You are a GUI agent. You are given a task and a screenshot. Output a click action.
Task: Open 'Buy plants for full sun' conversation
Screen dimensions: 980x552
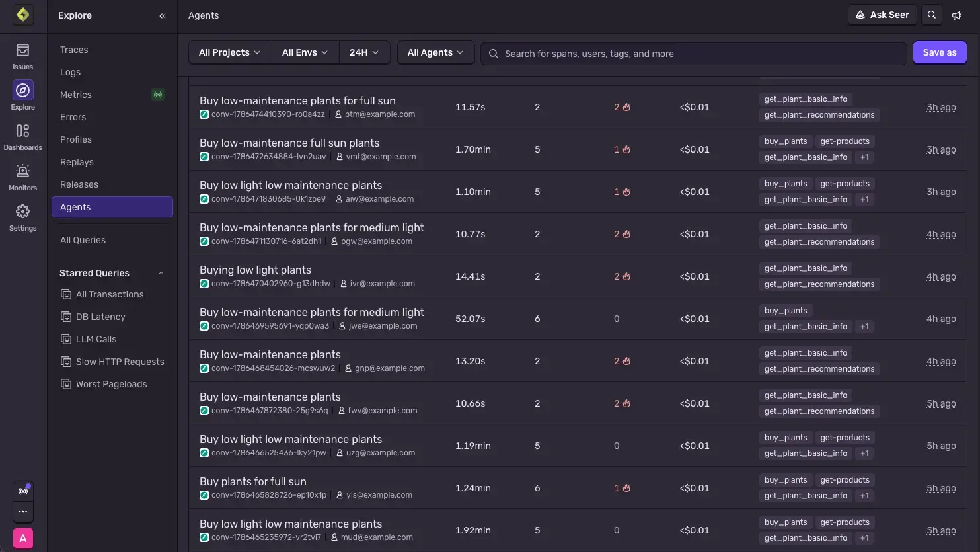tap(253, 481)
